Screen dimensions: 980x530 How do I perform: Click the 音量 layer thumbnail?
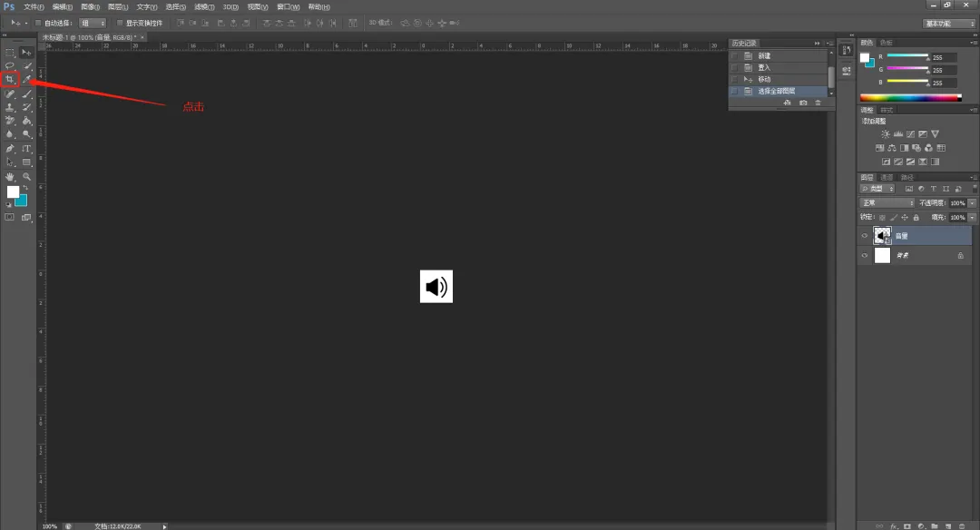click(x=881, y=235)
